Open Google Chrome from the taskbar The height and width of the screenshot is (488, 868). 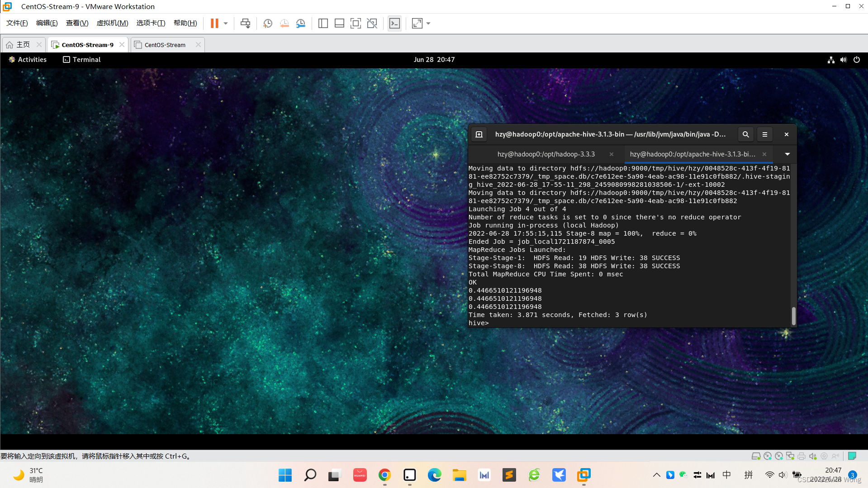tap(384, 475)
